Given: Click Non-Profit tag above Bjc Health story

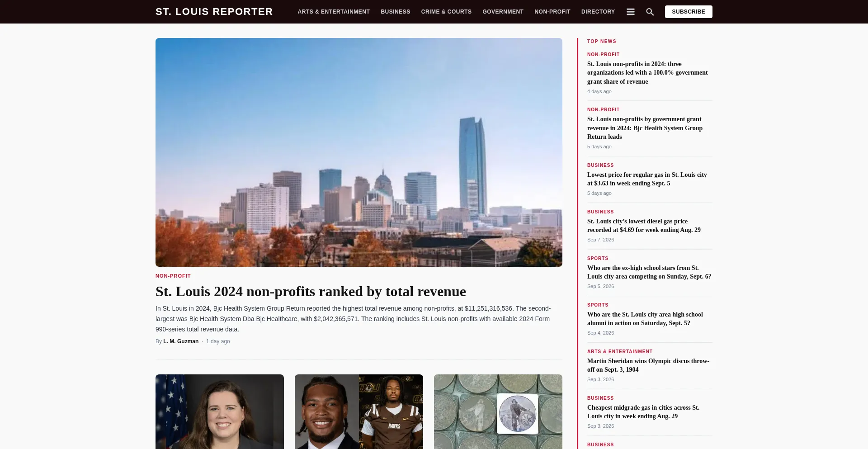Looking at the screenshot, I should point(604,109).
